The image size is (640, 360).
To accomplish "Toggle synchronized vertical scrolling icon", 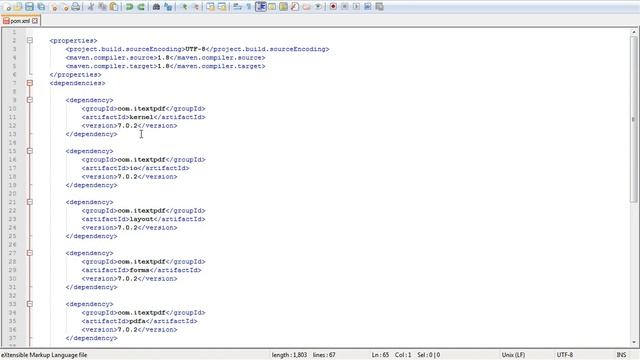I will 210,7.
